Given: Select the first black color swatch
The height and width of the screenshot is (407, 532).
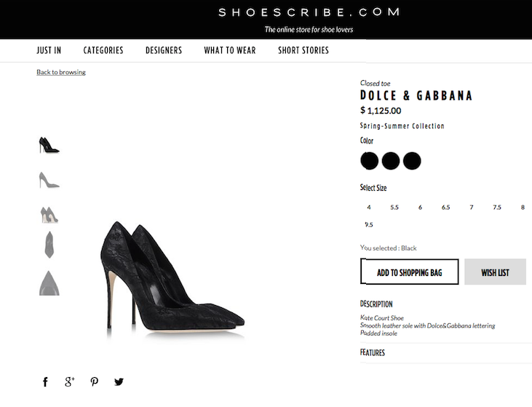Looking at the screenshot, I should (370, 161).
